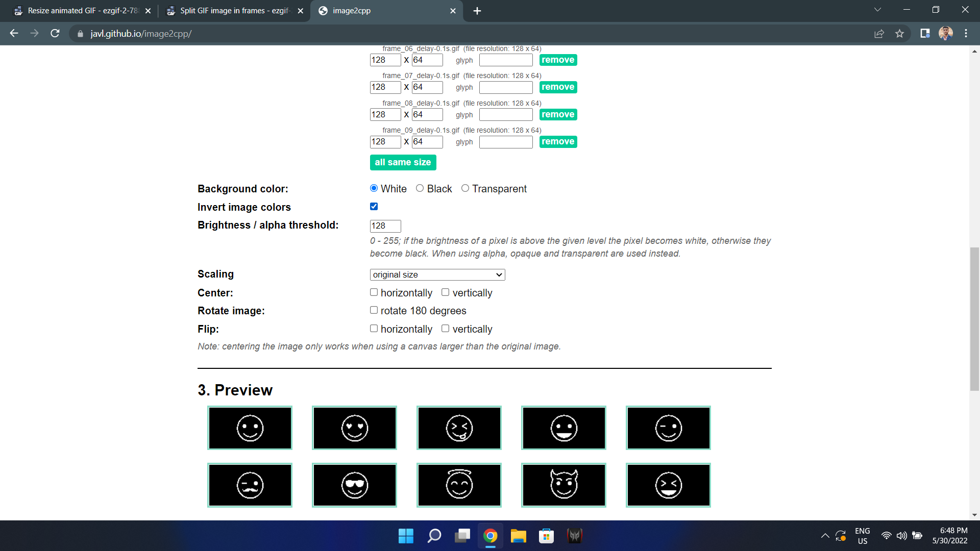
Task: Go back using the browser back arrow
Action: pos(14,33)
